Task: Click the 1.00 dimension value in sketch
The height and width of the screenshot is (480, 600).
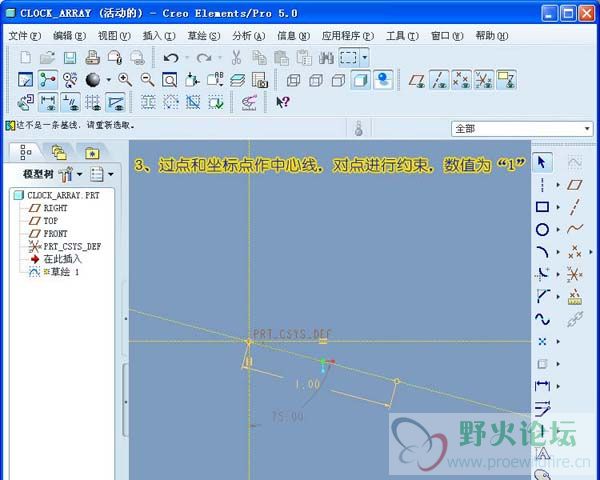Action: tap(307, 384)
